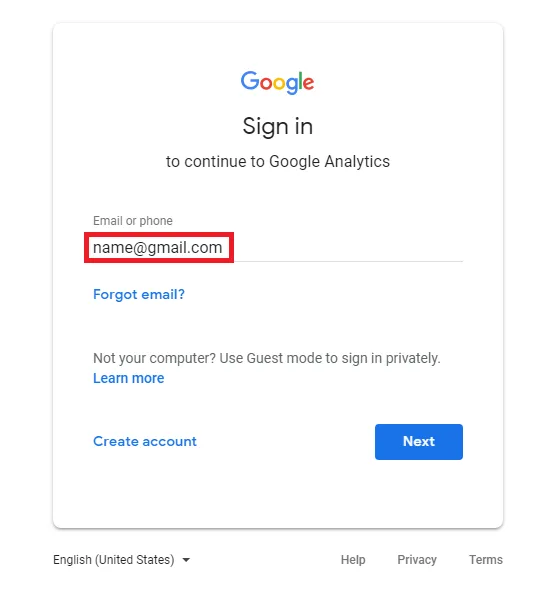Click the words 'Google Analytics' in the subtitle
Viewport: 554px width, 590px height.
[x=330, y=162]
